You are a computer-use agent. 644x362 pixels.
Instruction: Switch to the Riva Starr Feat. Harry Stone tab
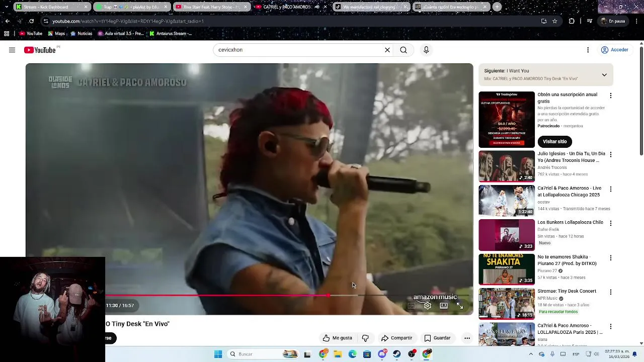(211, 7)
